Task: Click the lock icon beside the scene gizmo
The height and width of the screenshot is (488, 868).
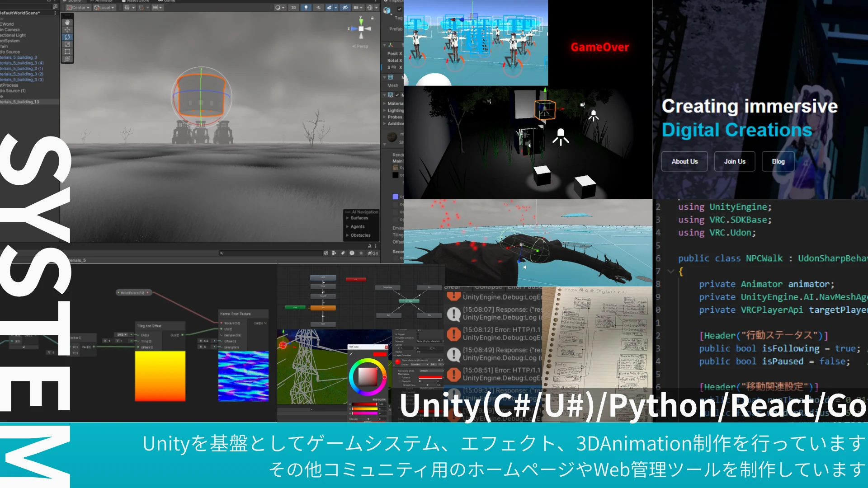Action: [372, 19]
